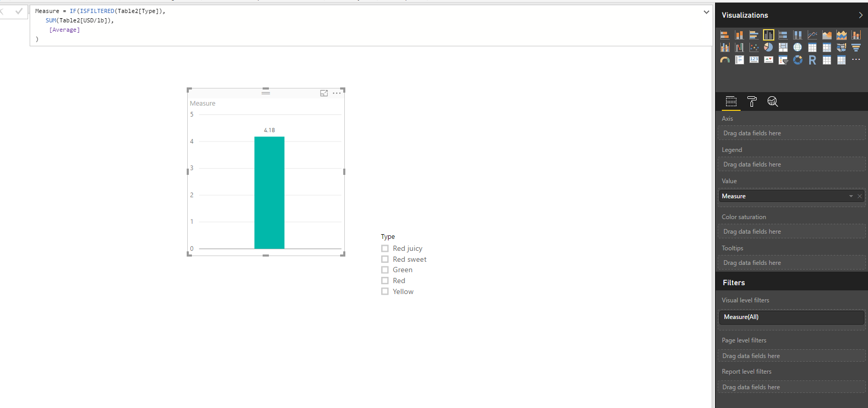Tick the Red sweet checkbox
Screen dimensions: 868x408
click(x=385, y=259)
